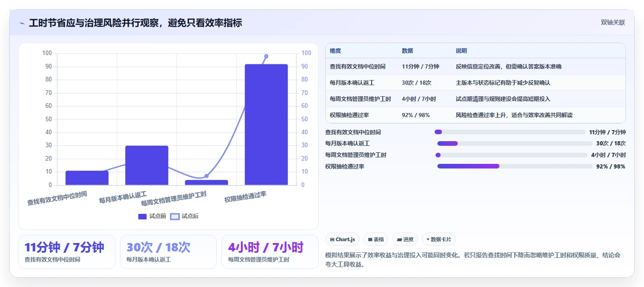Click the 数据卡片 chip
The image size is (644, 287).
pos(438,239)
